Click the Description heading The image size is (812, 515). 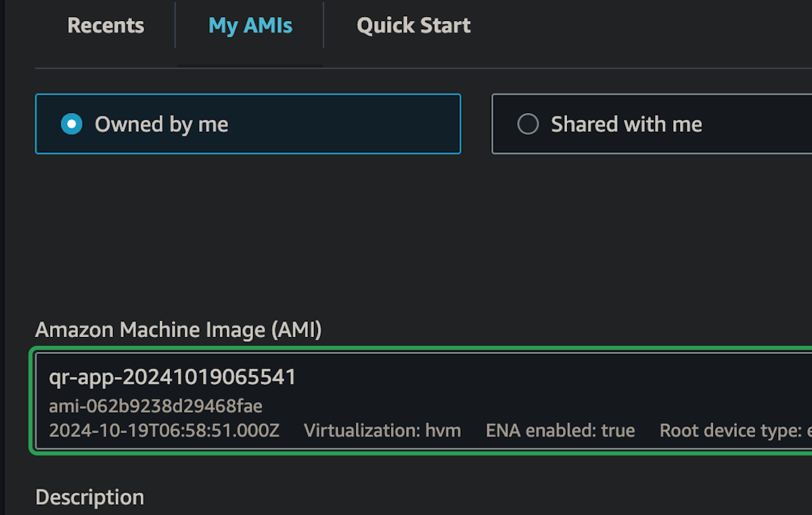coord(89,497)
